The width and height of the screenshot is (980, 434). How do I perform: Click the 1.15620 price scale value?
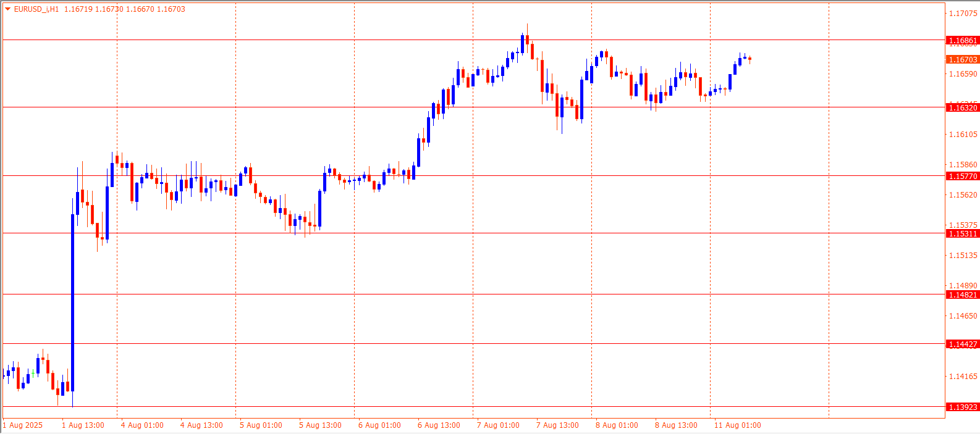(x=963, y=194)
